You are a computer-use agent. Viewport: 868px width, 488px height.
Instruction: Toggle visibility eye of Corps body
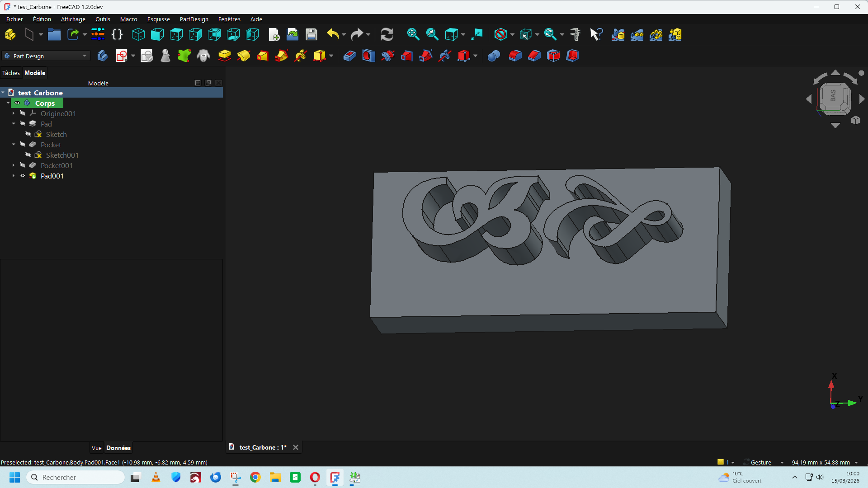[17, 103]
